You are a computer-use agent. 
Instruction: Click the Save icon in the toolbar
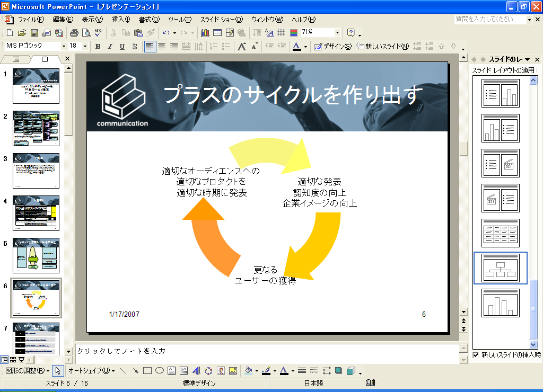[x=34, y=33]
